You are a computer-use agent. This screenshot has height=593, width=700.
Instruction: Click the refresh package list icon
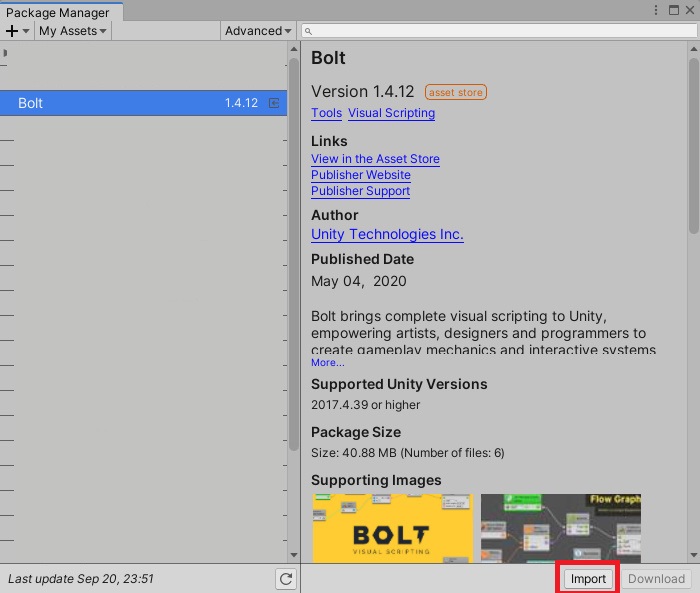286,579
